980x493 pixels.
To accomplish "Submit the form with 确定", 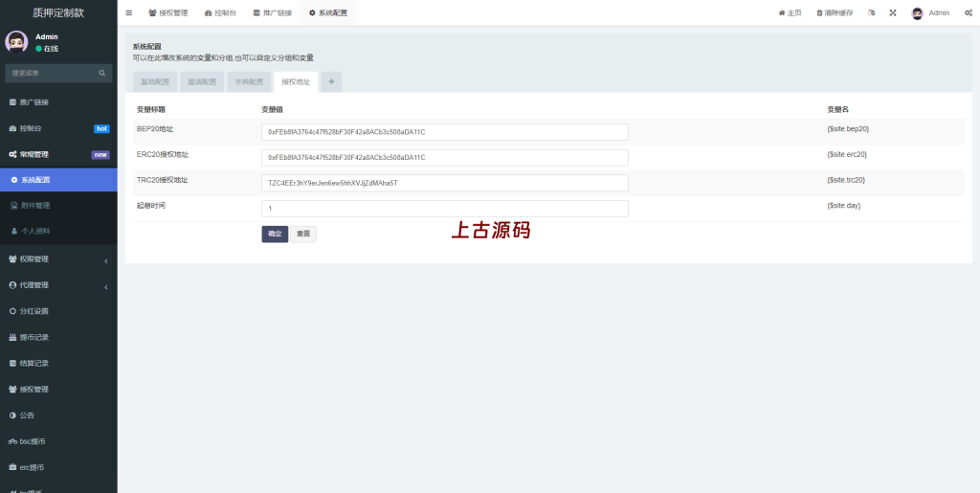I will tap(275, 234).
